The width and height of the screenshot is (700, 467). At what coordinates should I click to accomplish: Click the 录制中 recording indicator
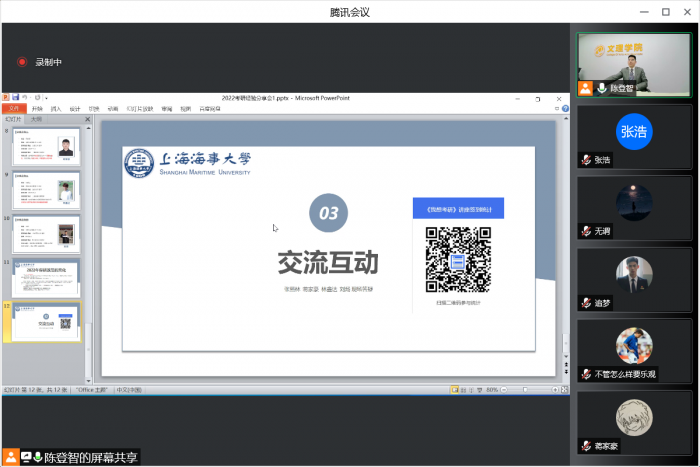(x=40, y=62)
